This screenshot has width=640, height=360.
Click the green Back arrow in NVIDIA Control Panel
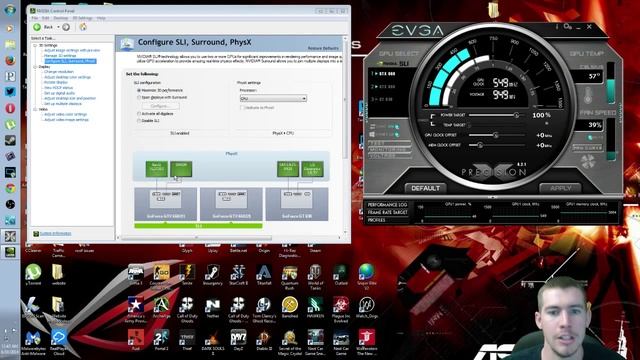pyautogui.click(x=37, y=27)
